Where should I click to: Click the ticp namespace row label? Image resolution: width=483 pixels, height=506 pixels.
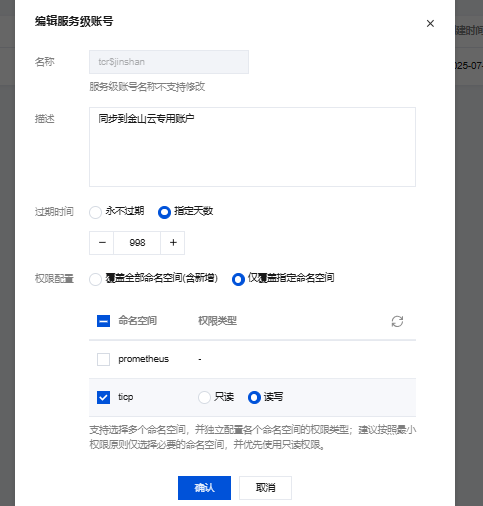[126, 397]
